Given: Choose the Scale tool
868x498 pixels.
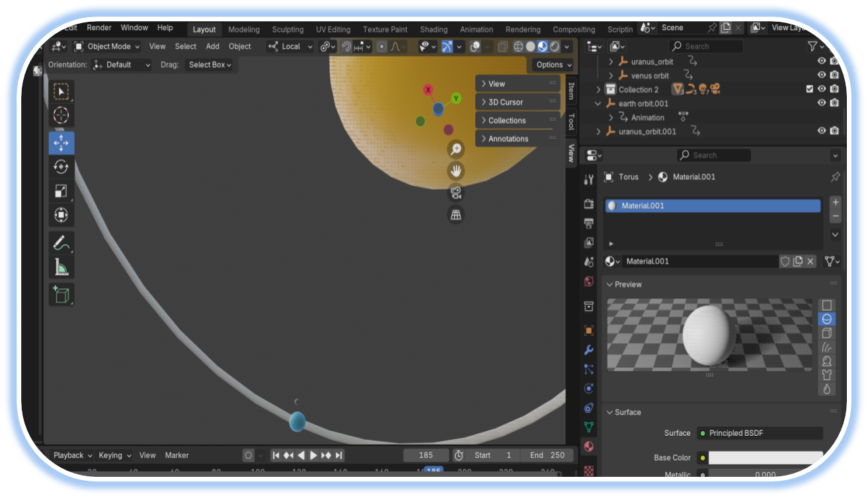Looking at the screenshot, I should tap(61, 191).
